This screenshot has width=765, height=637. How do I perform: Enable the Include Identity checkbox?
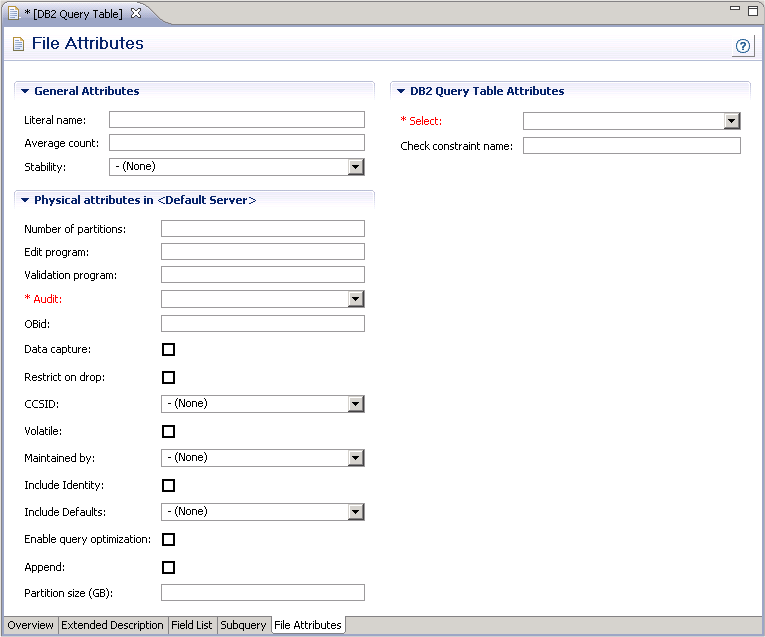168,485
